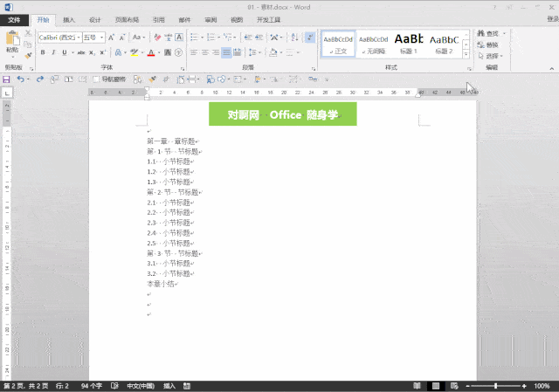Click the Paste clipboard icon
The height and width of the screenshot is (392, 559).
(x=12, y=38)
